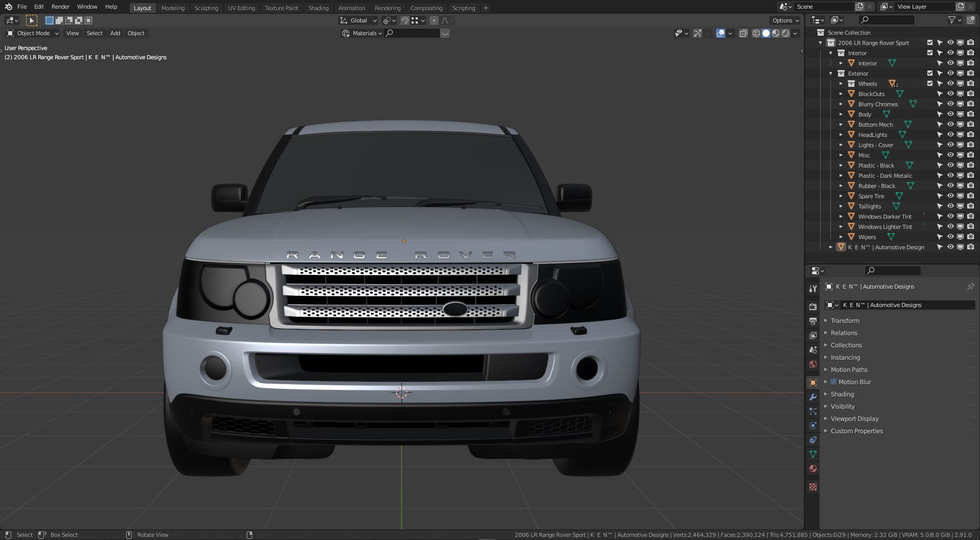This screenshot has height=540, width=980.
Task: Open the Global transform orientation dropdown
Action: 358,20
